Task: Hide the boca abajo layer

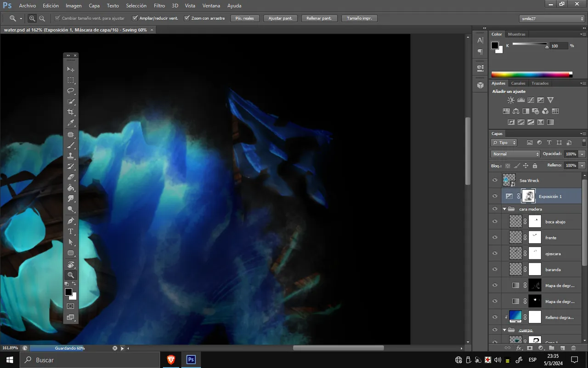Action: (x=495, y=222)
